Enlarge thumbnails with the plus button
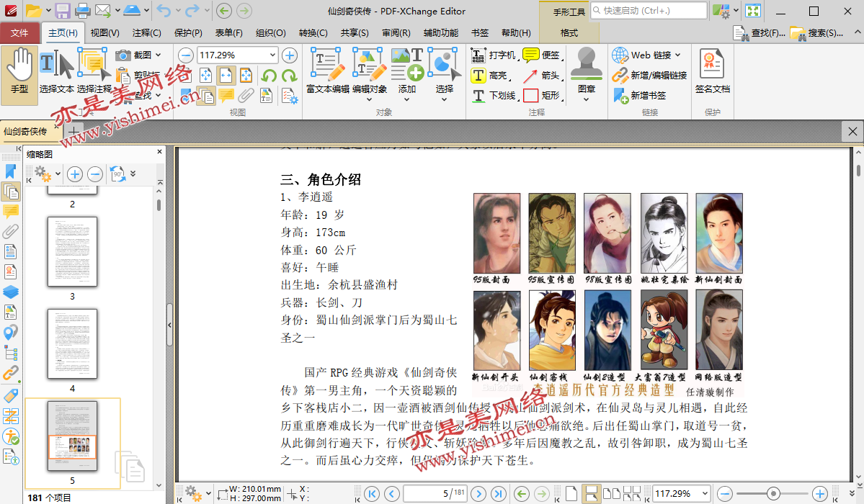Screen dimensions: 864x504 [x=75, y=175]
